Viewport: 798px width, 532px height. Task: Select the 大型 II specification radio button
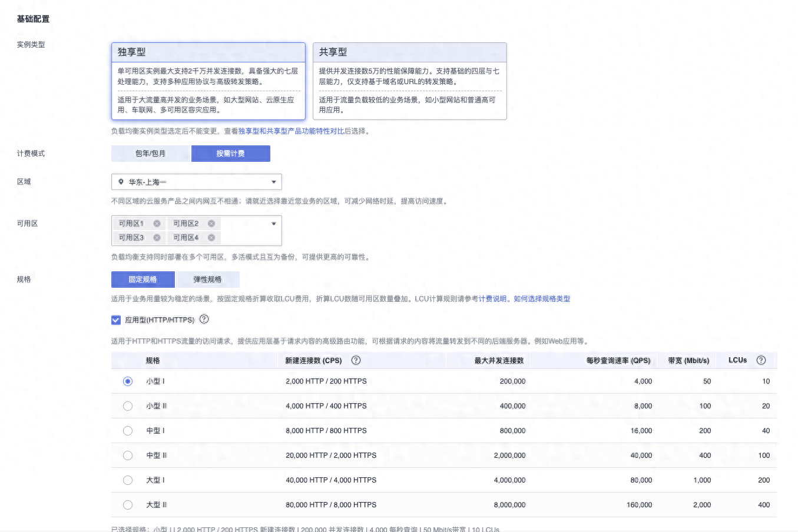click(x=128, y=504)
